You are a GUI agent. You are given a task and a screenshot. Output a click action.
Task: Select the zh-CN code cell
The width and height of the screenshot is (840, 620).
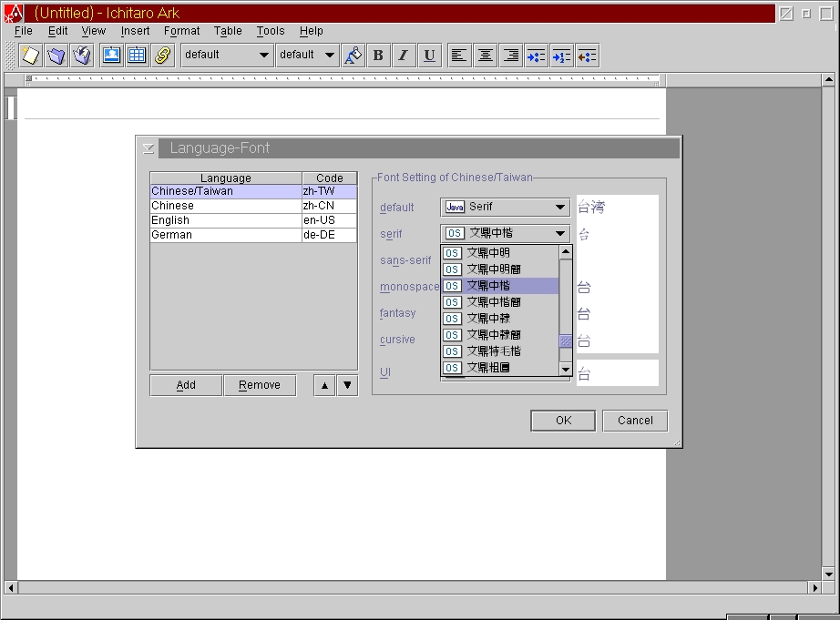(330, 206)
